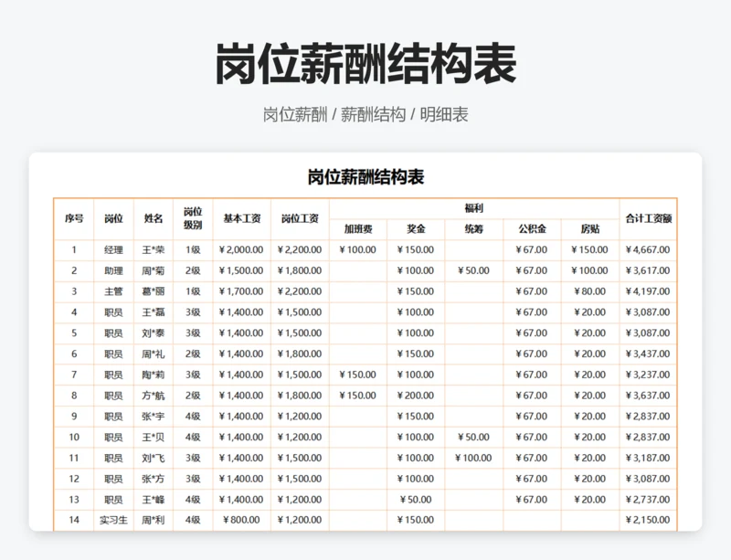
Task: Select the 房贴 sub-header
Action: 590,229
